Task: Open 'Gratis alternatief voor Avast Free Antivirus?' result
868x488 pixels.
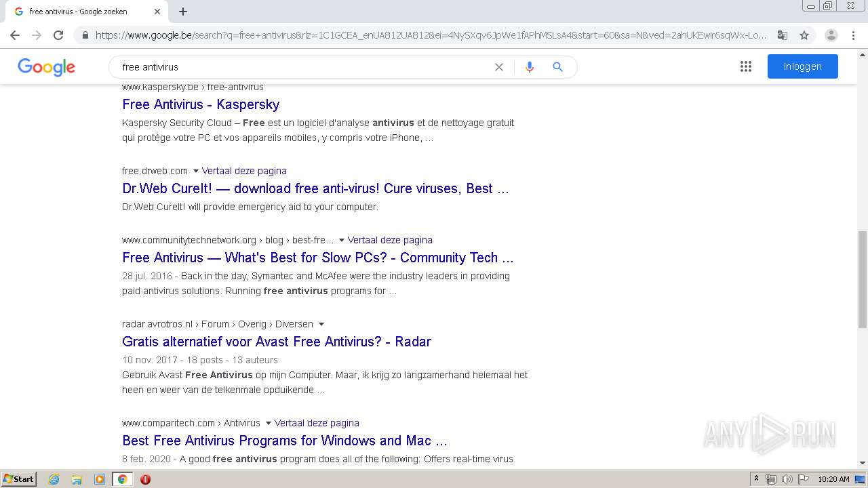Action: [x=277, y=342]
